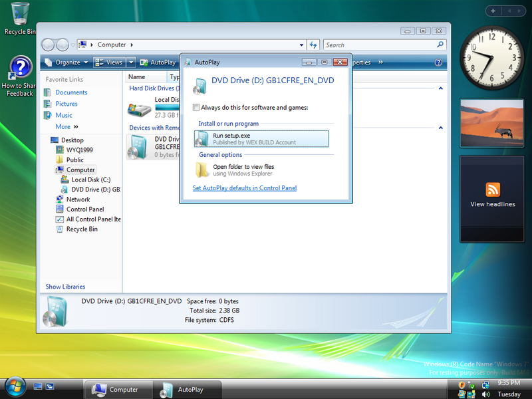Click the Run setup.exe program icon

202,138
